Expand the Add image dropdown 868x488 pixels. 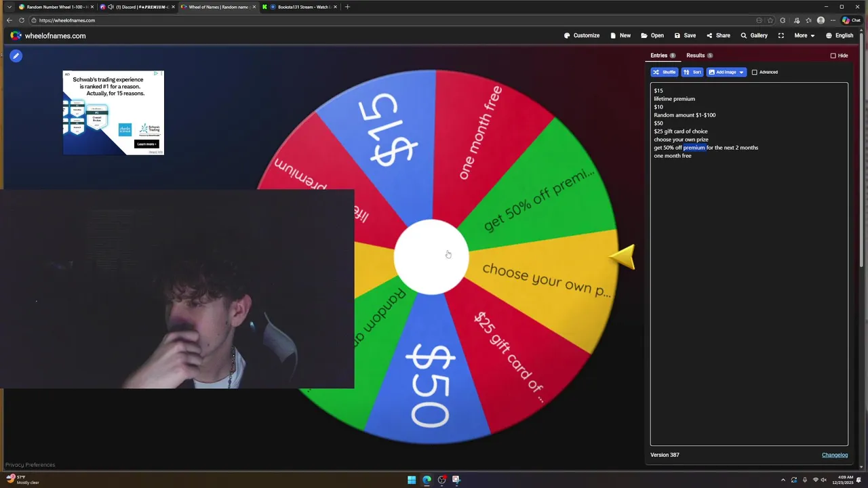pos(726,72)
